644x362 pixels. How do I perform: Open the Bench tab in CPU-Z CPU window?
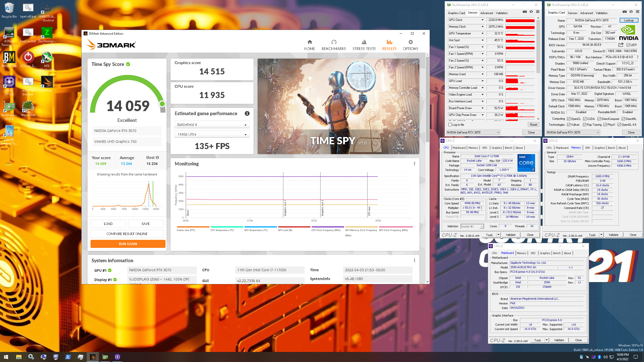pyautogui.click(x=508, y=148)
